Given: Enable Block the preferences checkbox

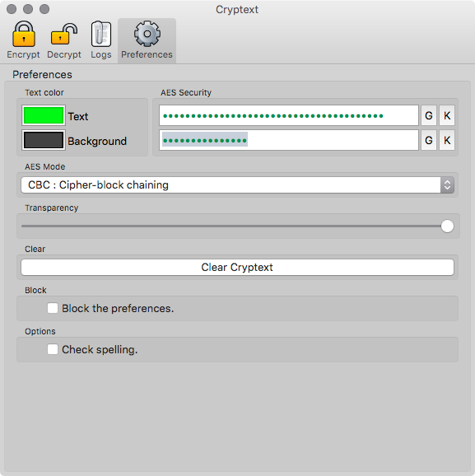Looking at the screenshot, I should [x=53, y=308].
